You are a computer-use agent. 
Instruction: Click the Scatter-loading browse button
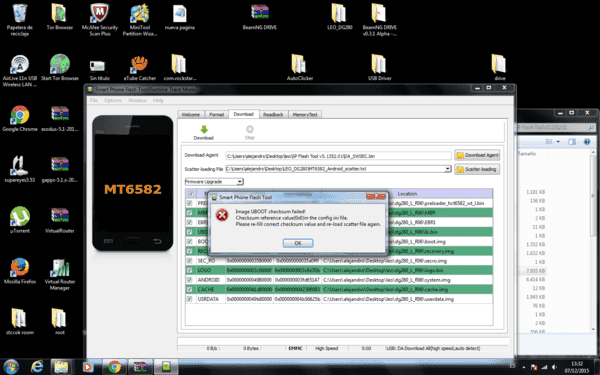tap(477, 169)
